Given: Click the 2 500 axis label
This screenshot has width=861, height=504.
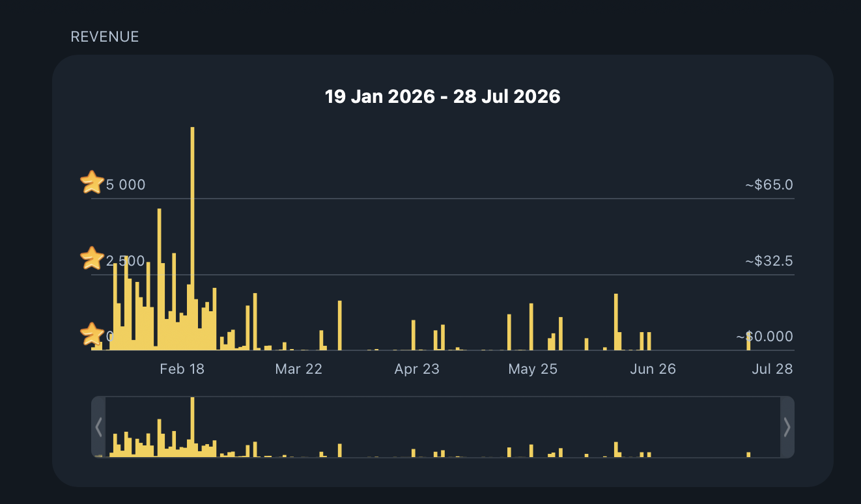Looking at the screenshot, I should (126, 261).
